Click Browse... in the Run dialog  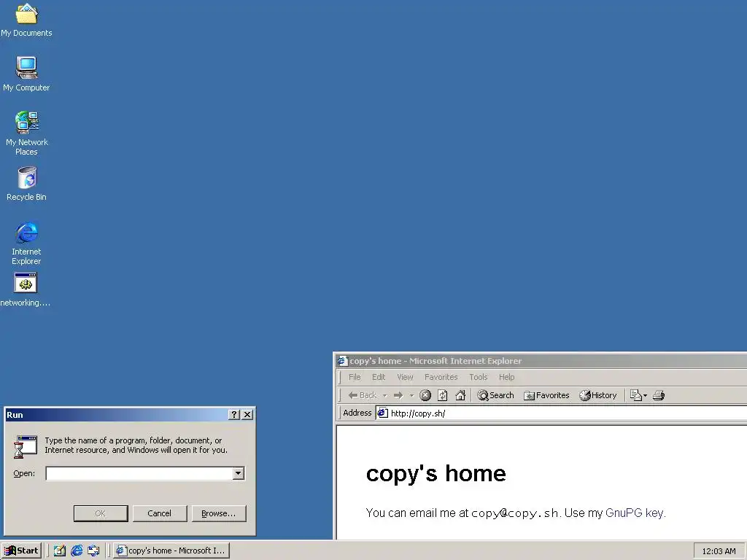pyautogui.click(x=219, y=513)
